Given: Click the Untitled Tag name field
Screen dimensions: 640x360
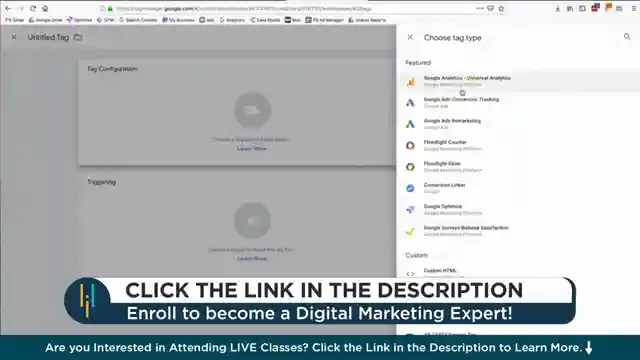Looking at the screenshot, I should [48, 37].
